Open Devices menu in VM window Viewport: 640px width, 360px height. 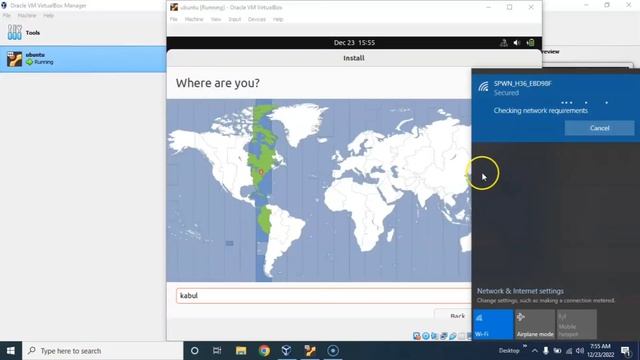(257, 19)
